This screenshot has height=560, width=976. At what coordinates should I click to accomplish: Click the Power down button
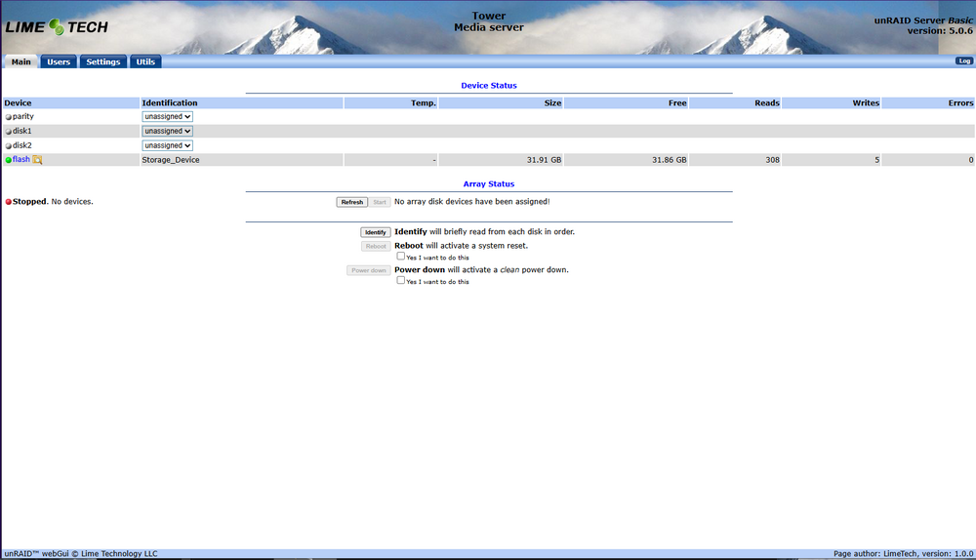pyautogui.click(x=369, y=270)
